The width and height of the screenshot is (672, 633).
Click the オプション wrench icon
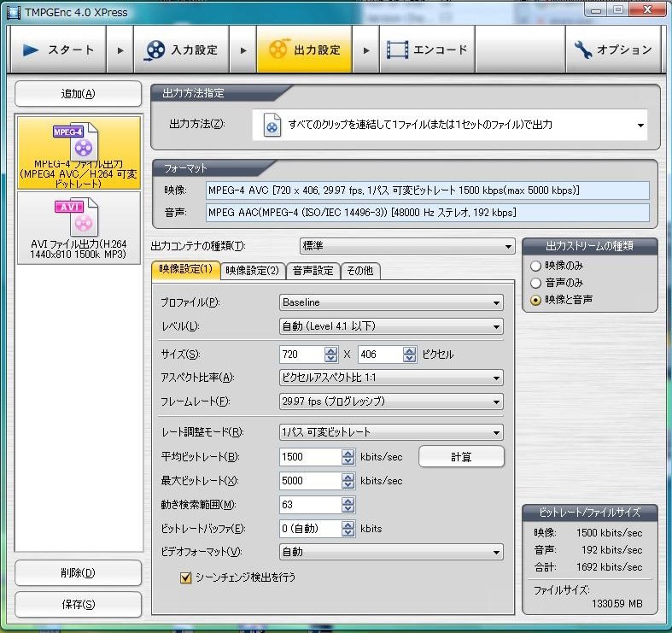[x=583, y=50]
